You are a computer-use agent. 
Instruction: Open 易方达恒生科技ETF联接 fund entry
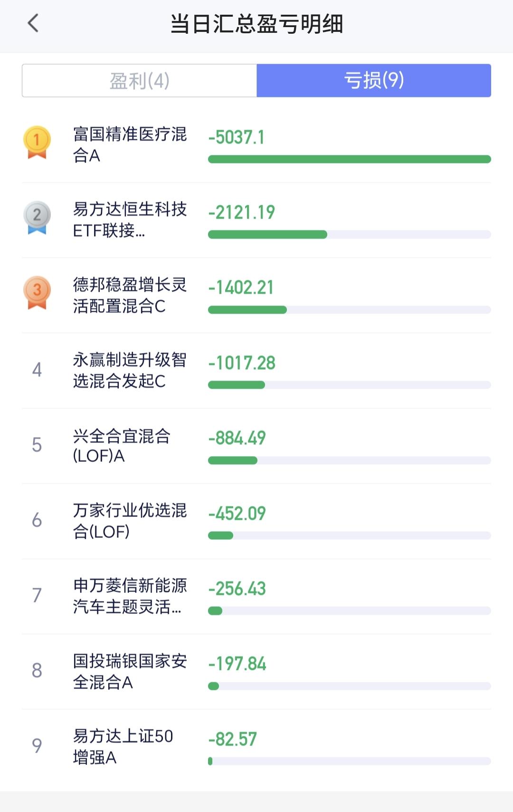(x=256, y=220)
